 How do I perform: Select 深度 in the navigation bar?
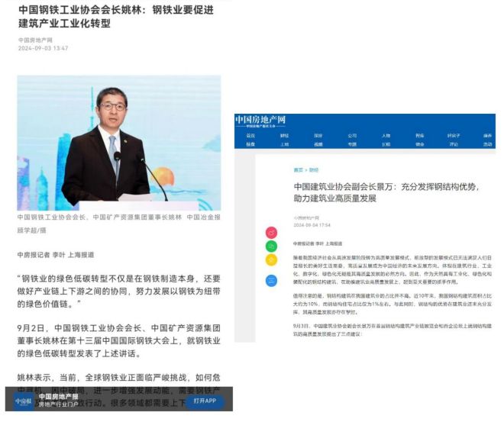318,135
